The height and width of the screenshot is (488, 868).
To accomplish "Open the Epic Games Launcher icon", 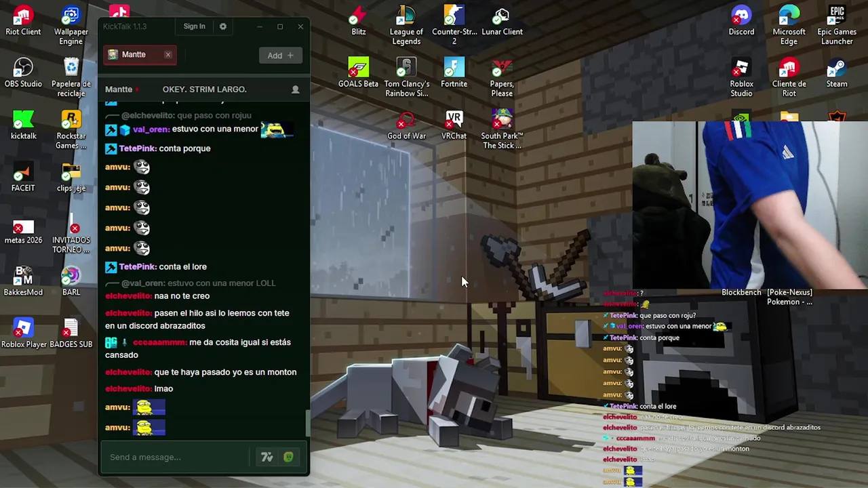I will pyautogui.click(x=837, y=25).
